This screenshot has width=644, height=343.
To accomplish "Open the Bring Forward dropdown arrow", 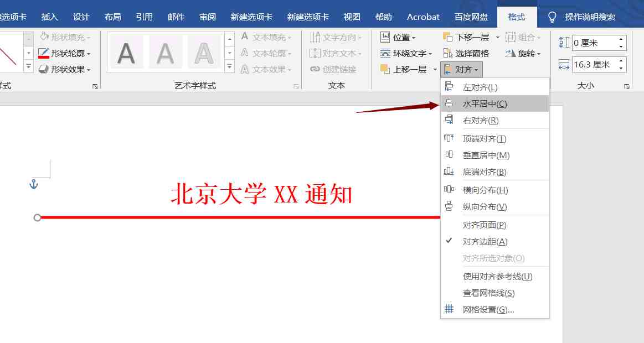I will 435,70.
